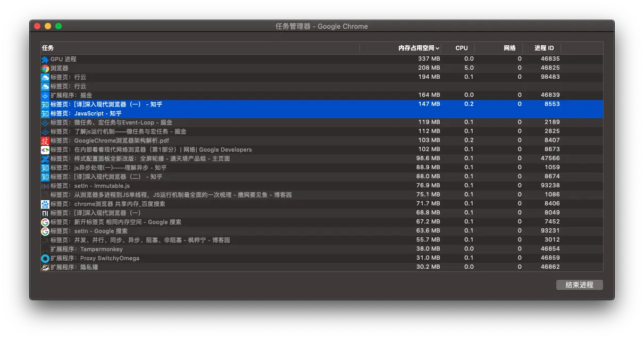Viewport: 644px width, 339px height.
Task: Sort by the 进程 ID column header
Action: tap(544, 48)
